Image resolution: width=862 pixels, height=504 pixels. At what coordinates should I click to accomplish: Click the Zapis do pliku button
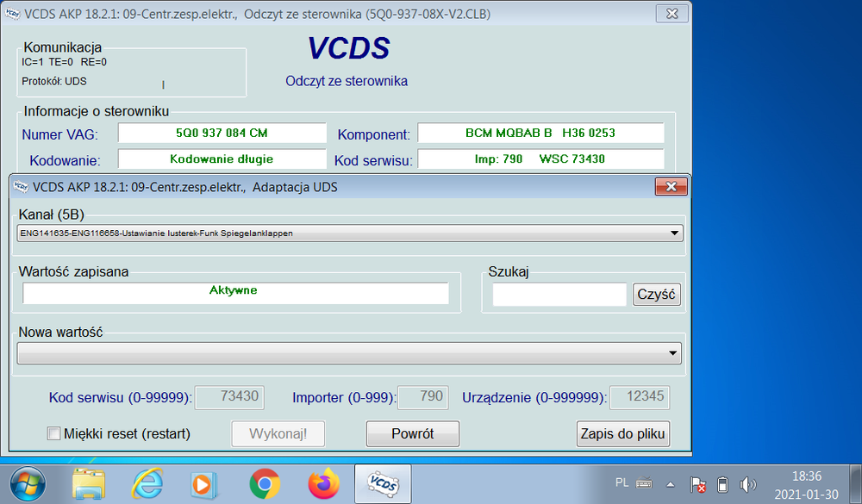pyautogui.click(x=622, y=433)
